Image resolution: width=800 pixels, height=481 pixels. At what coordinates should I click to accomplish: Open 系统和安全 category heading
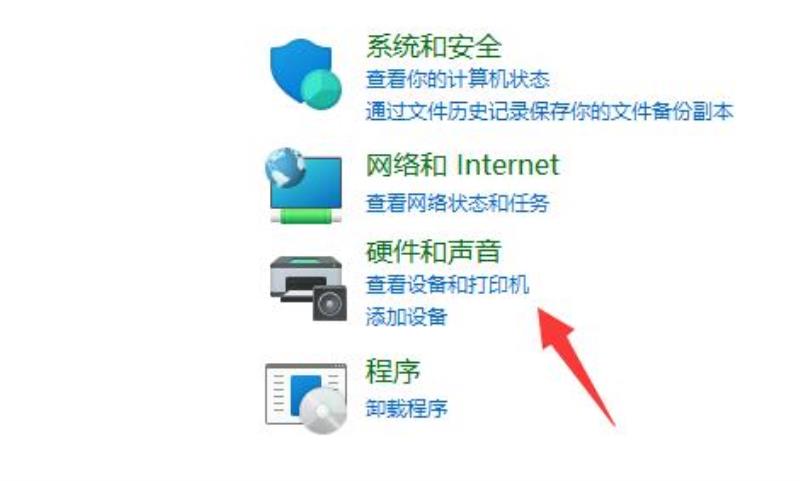[434, 46]
